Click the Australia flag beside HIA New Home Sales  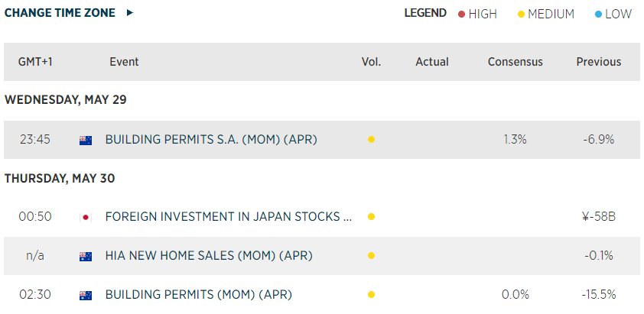pyautogui.click(x=86, y=257)
